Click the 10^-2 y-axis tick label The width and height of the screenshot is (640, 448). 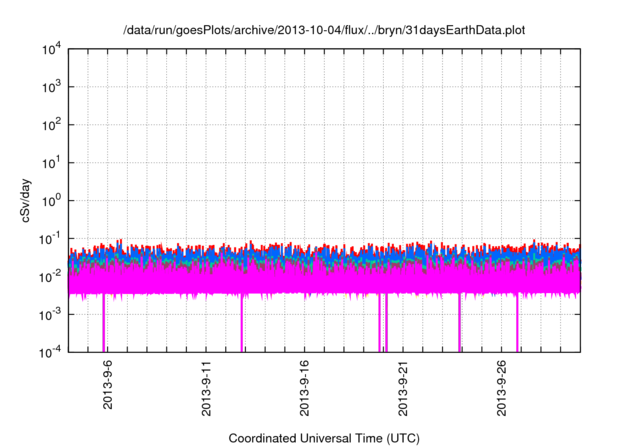pyautogui.click(x=50, y=277)
